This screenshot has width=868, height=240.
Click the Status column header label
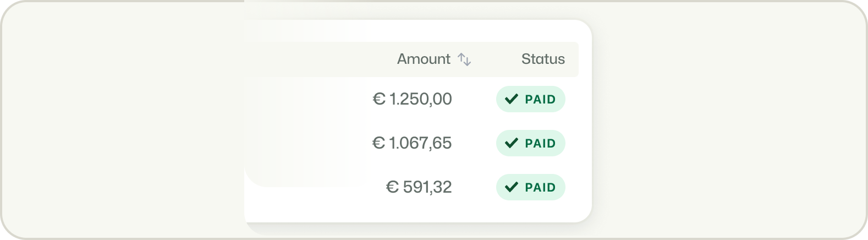[x=543, y=59]
